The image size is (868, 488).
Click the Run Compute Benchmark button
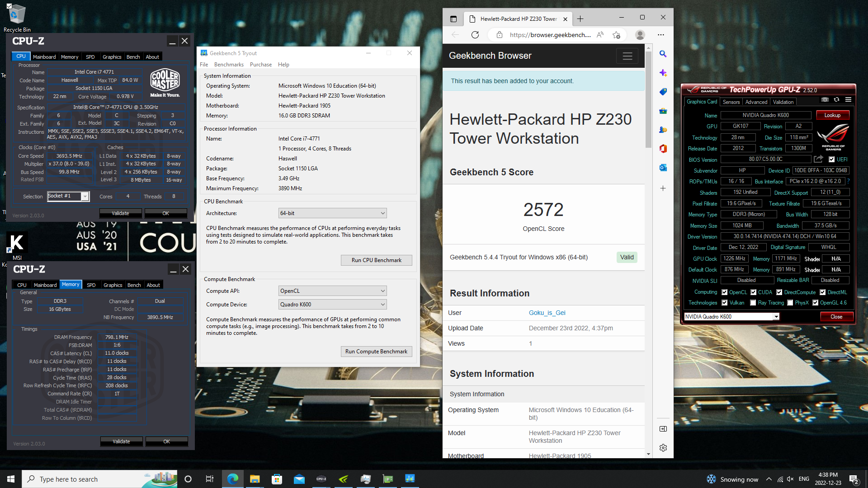point(376,352)
